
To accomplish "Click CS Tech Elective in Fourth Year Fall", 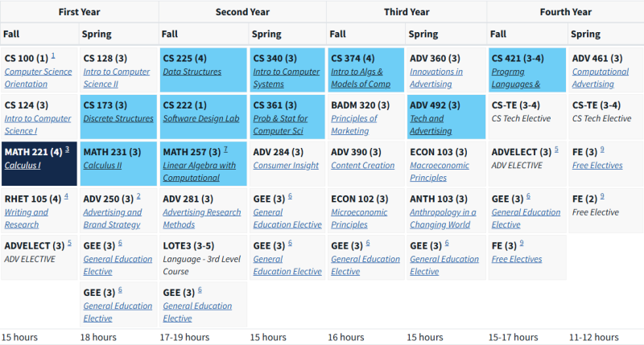I will click(521, 118).
